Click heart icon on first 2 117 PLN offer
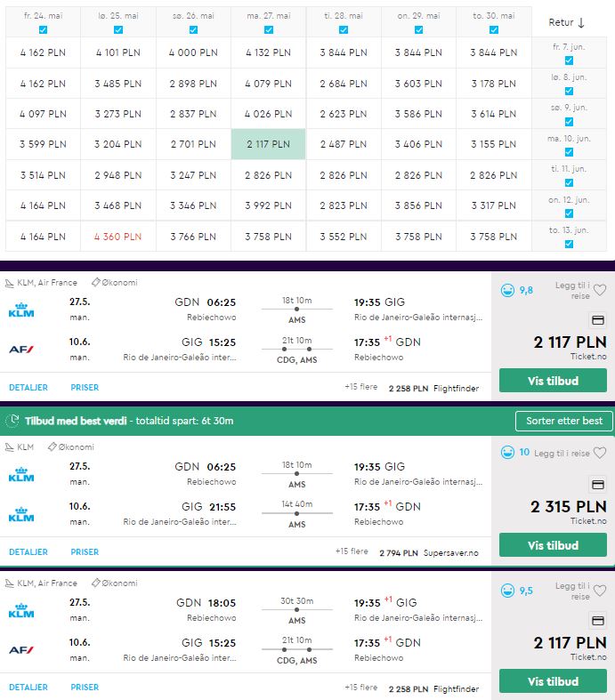Viewport: 615px width, 700px height. click(x=600, y=290)
